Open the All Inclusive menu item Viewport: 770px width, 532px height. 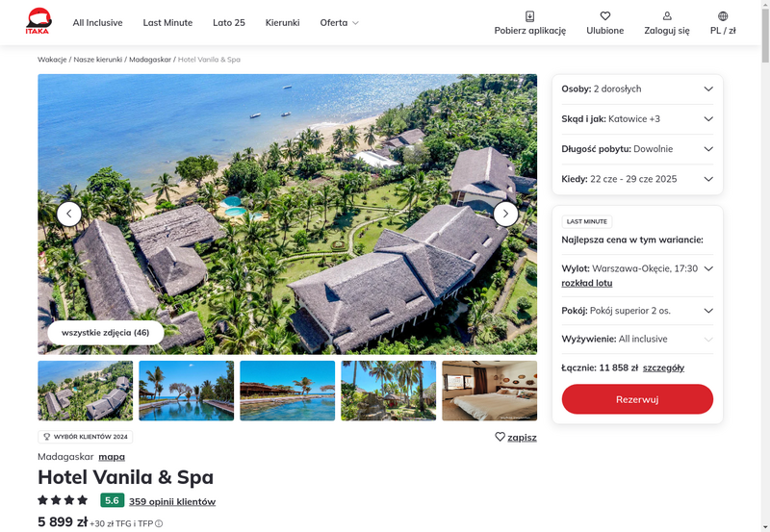point(98,22)
